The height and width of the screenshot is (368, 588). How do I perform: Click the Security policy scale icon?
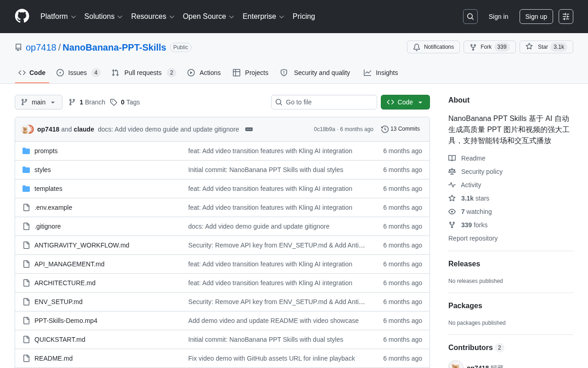[452, 172]
